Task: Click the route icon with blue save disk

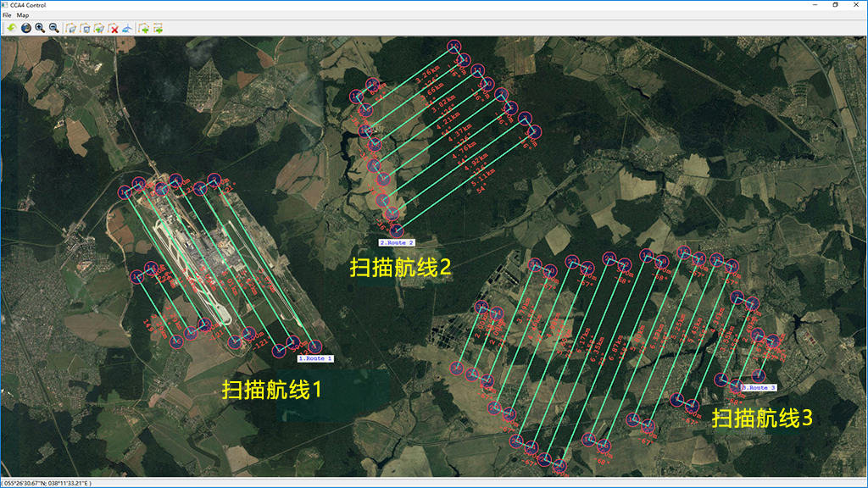Action: click(x=86, y=28)
